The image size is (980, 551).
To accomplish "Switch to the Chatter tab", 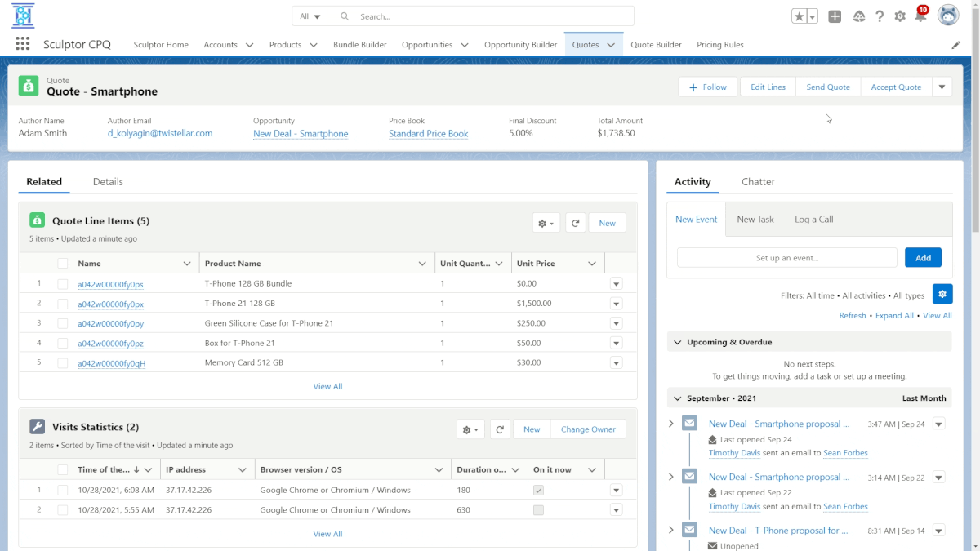I will pyautogui.click(x=758, y=181).
